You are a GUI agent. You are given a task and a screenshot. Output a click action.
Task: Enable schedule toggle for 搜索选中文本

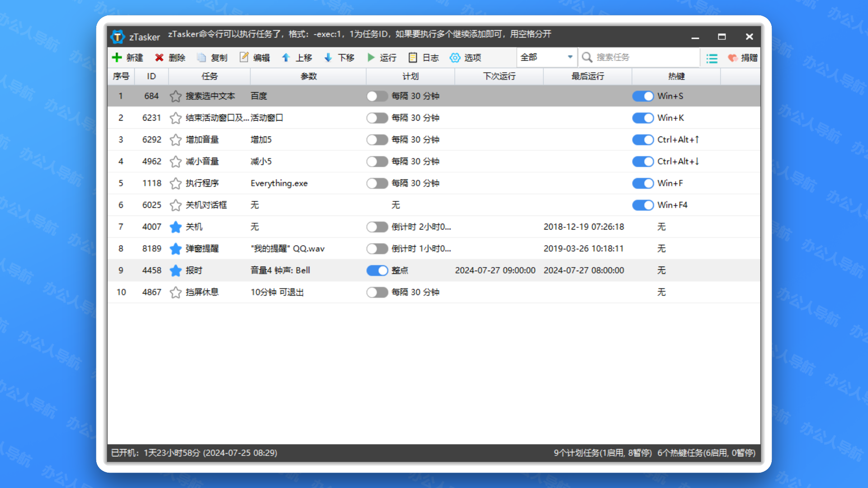377,96
